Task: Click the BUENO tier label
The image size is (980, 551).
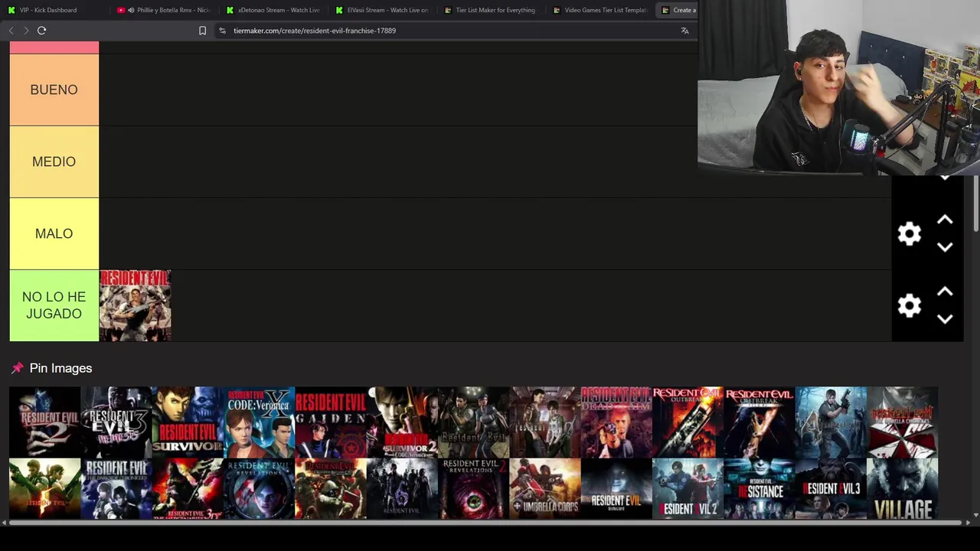Action: pyautogui.click(x=54, y=90)
